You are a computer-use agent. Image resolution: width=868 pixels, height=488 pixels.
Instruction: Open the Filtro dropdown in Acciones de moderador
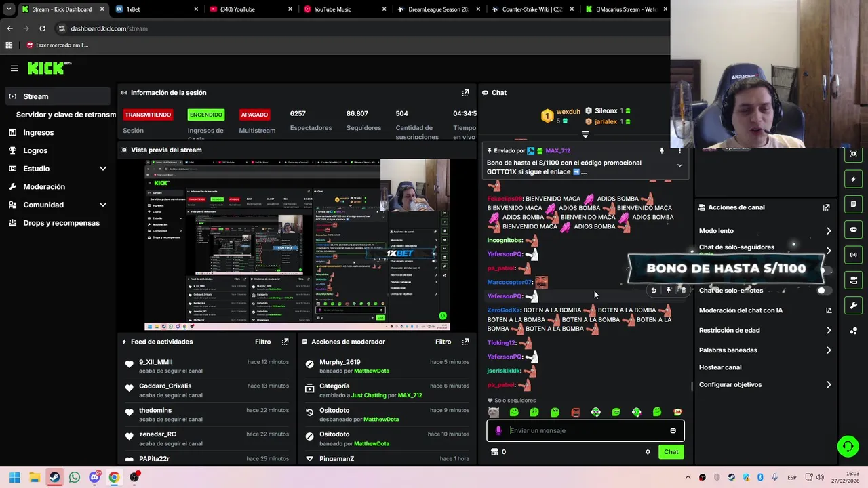(443, 342)
